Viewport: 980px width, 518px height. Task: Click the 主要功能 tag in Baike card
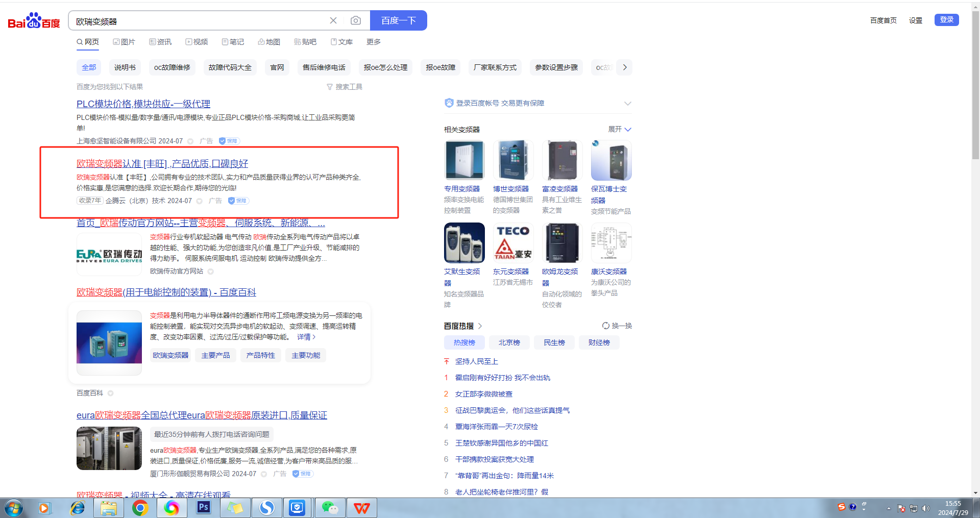click(x=306, y=355)
